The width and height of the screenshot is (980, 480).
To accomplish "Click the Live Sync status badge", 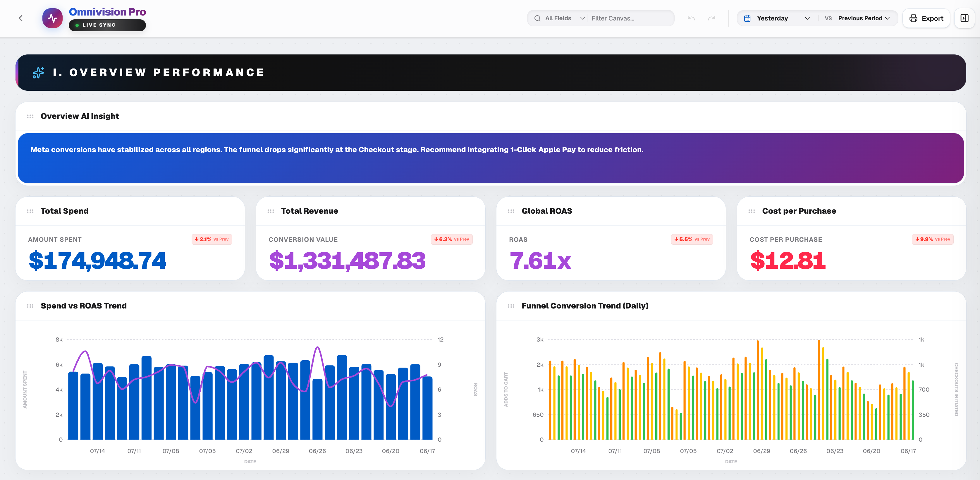I will click(x=107, y=25).
